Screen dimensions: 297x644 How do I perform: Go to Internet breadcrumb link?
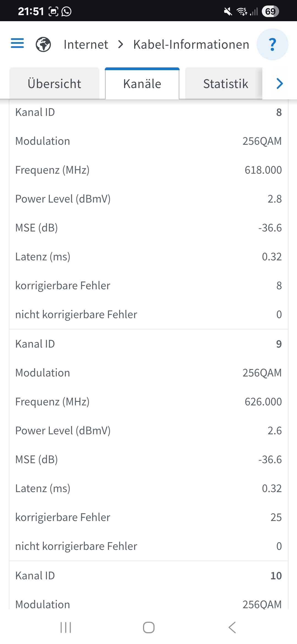click(x=86, y=44)
